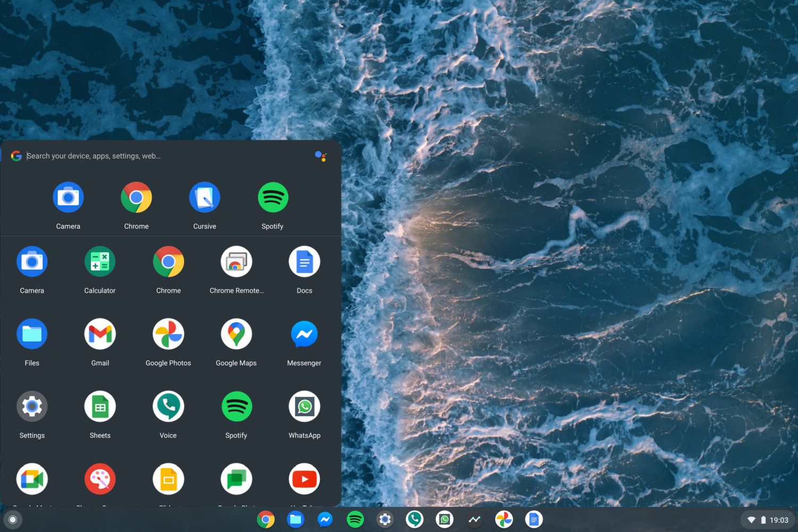The height and width of the screenshot is (532, 798).
Task: Open Settings gear on the shelf
Action: 385,519
